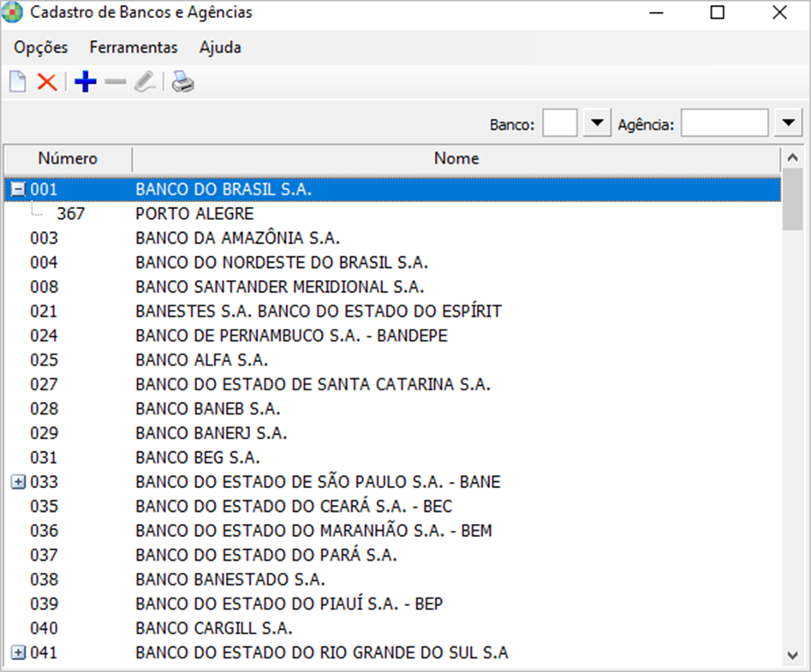The height and width of the screenshot is (672, 811).
Task: Open the Agência dropdown arrow
Action: (785, 122)
